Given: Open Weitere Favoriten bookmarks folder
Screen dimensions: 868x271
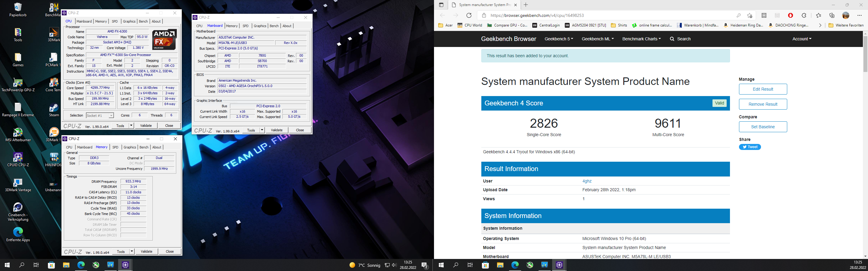Looking at the screenshot, I should (x=846, y=25).
